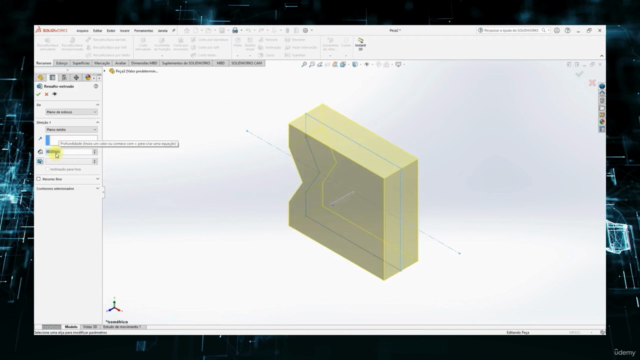Click the depth field spinner arrows

click(x=95, y=151)
